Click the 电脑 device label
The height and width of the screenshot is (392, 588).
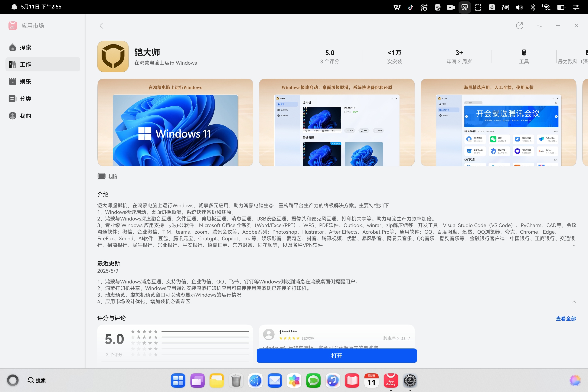tap(107, 176)
